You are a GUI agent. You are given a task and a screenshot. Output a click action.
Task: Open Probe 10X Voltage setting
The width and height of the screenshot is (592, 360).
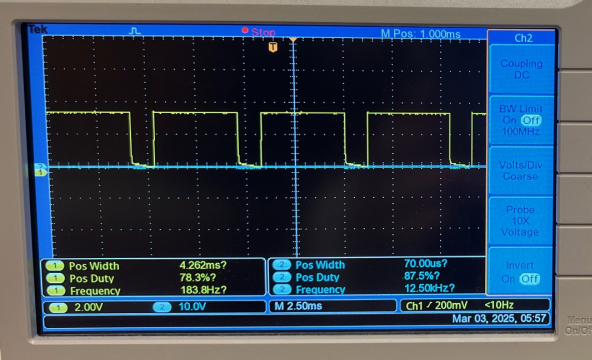520,221
